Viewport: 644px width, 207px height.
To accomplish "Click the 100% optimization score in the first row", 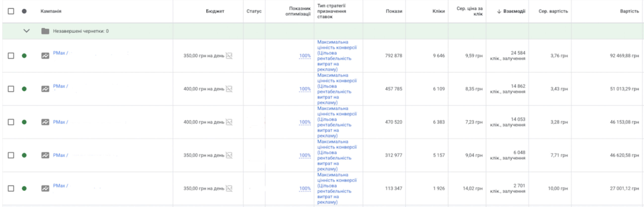I will (305, 56).
